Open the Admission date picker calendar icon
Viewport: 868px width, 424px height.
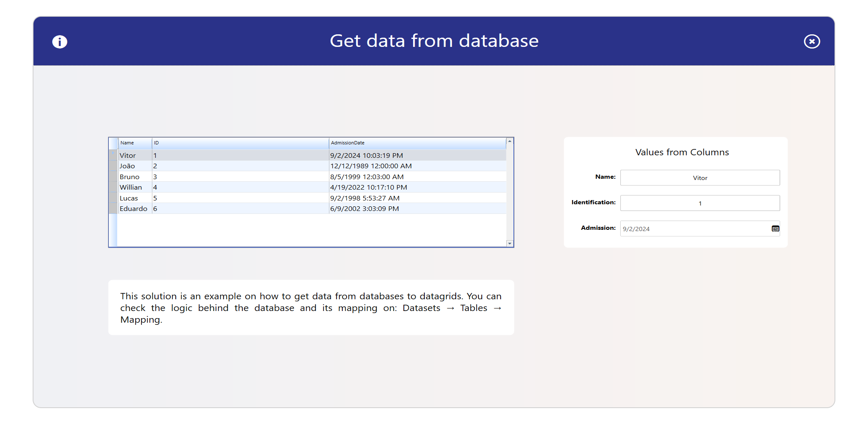click(x=775, y=229)
